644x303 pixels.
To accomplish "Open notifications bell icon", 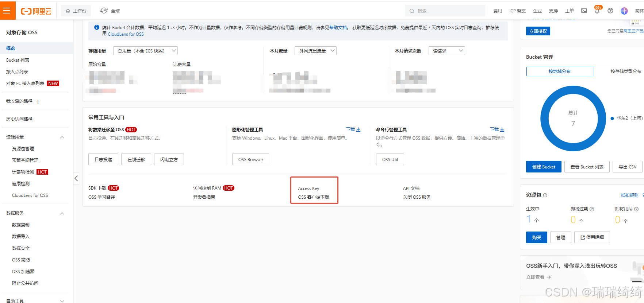I will pyautogui.click(x=597, y=11).
